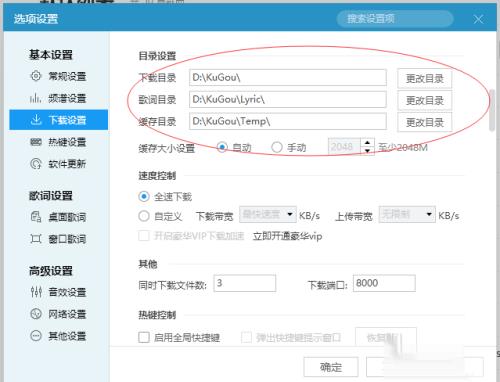Click the vertical scrollbar thumb
Screen dimensions: 500x382
(492, 110)
